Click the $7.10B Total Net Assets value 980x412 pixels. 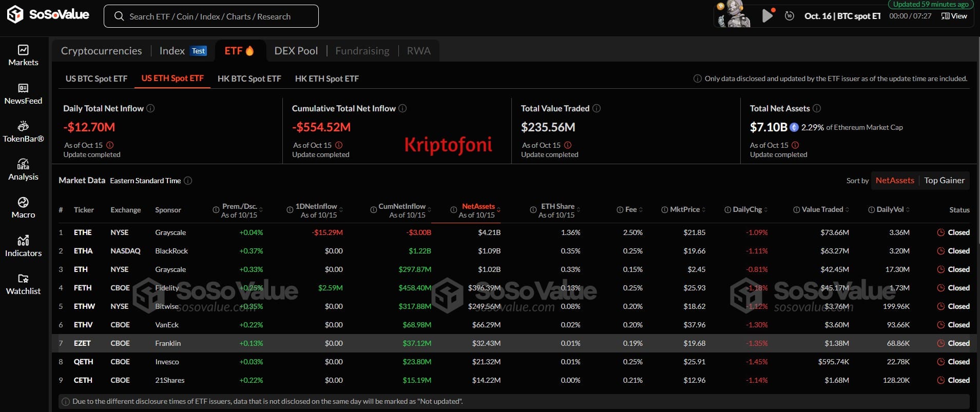pyautogui.click(x=768, y=127)
